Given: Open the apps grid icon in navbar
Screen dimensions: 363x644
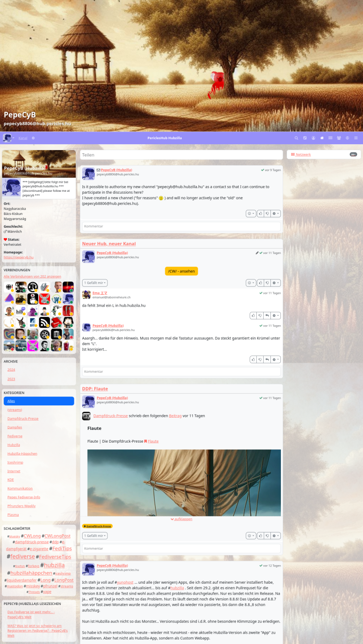Looking at the screenshot, I should [x=330, y=138].
